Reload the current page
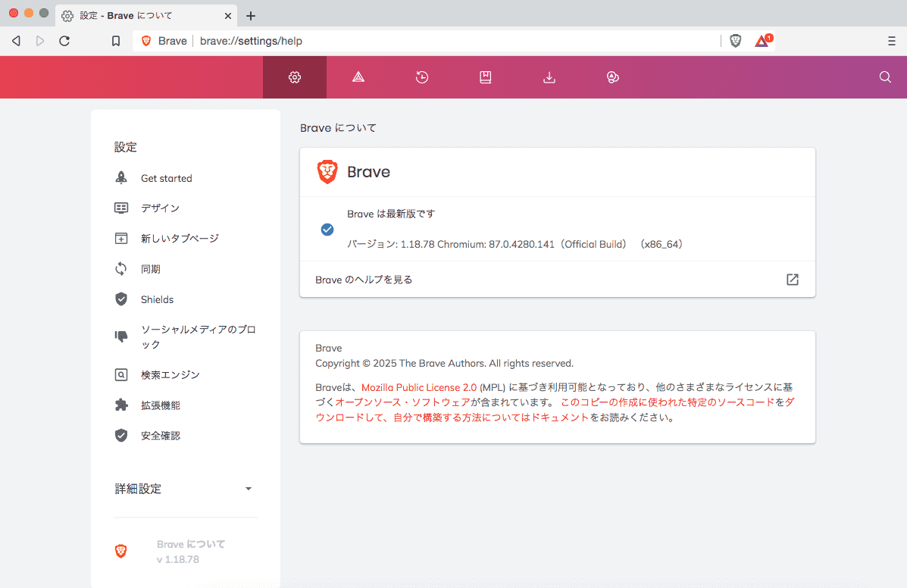The width and height of the screenshot is (907, 588). [x=64, y=41]
